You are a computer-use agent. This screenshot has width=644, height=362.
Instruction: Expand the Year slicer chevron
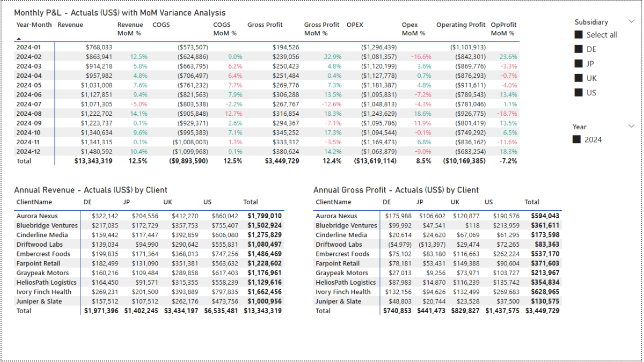631,126
